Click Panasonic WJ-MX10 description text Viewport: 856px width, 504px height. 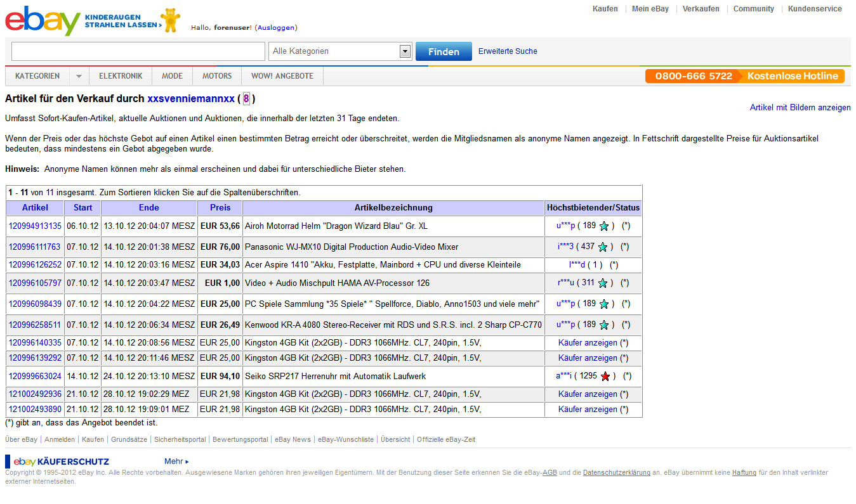coord(352,247)
